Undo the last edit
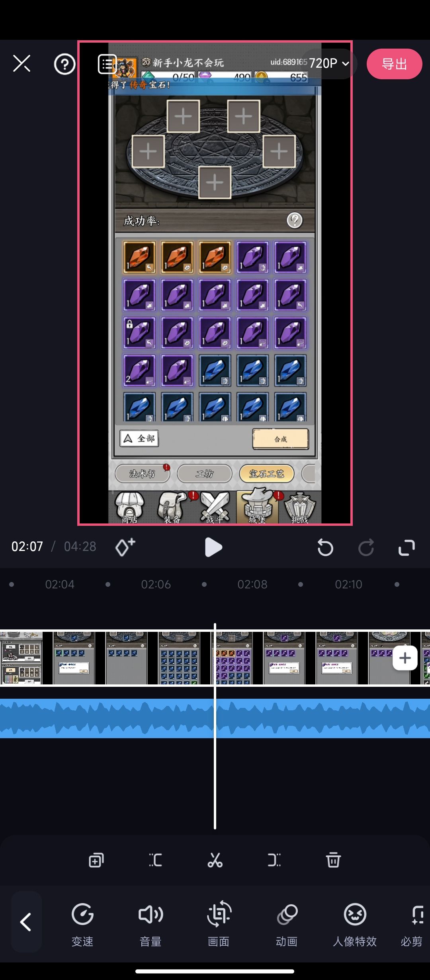The width and height of the screenshot is (430, 980). click(x=325, y=547)
